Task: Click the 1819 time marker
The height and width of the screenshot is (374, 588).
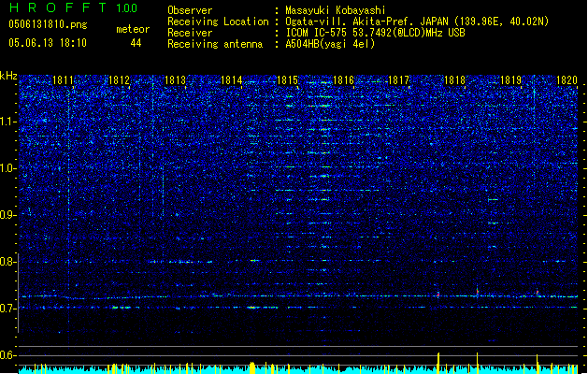Action: pyautogui.click(x=511, y=80)
